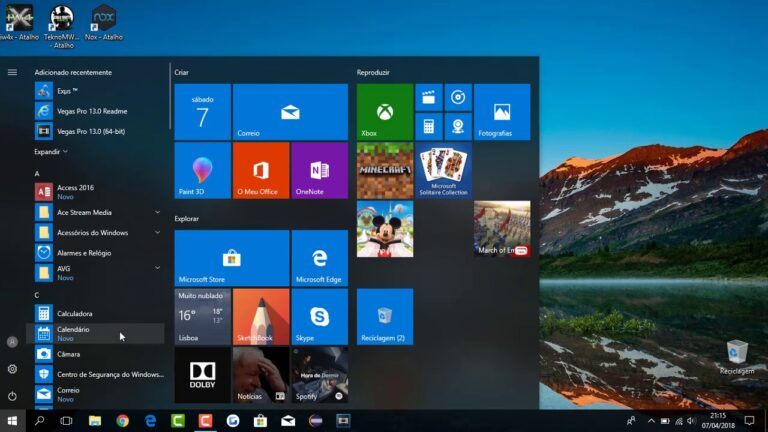The width and height of the screenshot is (768, 432).
Task: Open Settings gear in start menu
Action: [12, 369]
